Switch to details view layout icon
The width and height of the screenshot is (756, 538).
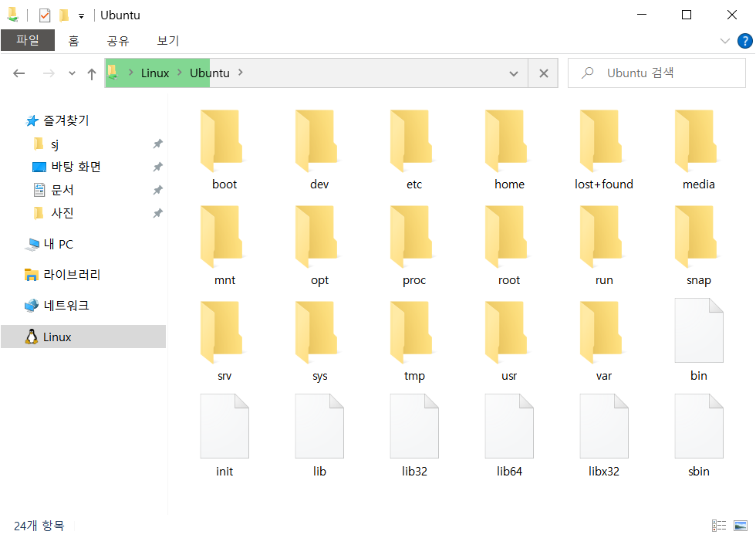coord(719,526)
